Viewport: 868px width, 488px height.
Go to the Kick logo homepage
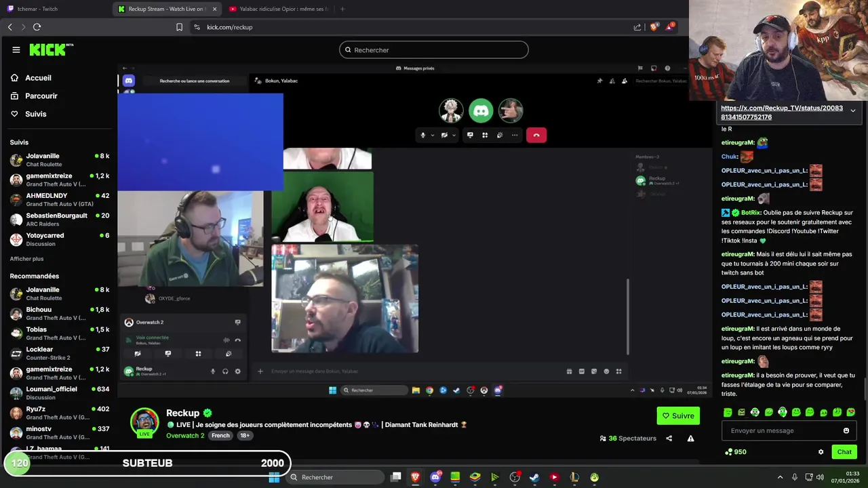click(x=51, y=49)
